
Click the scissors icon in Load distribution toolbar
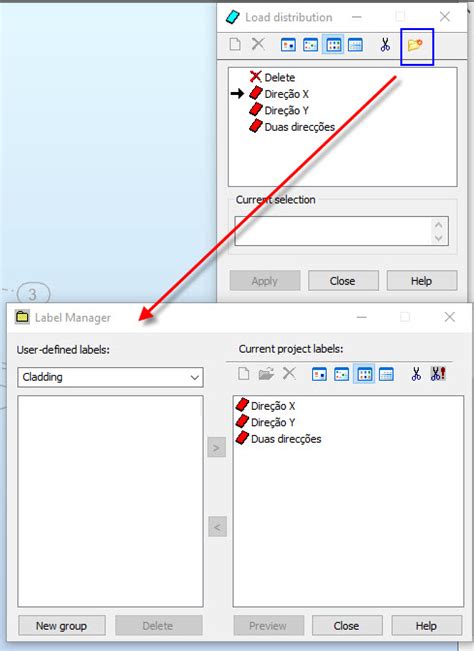385,45
